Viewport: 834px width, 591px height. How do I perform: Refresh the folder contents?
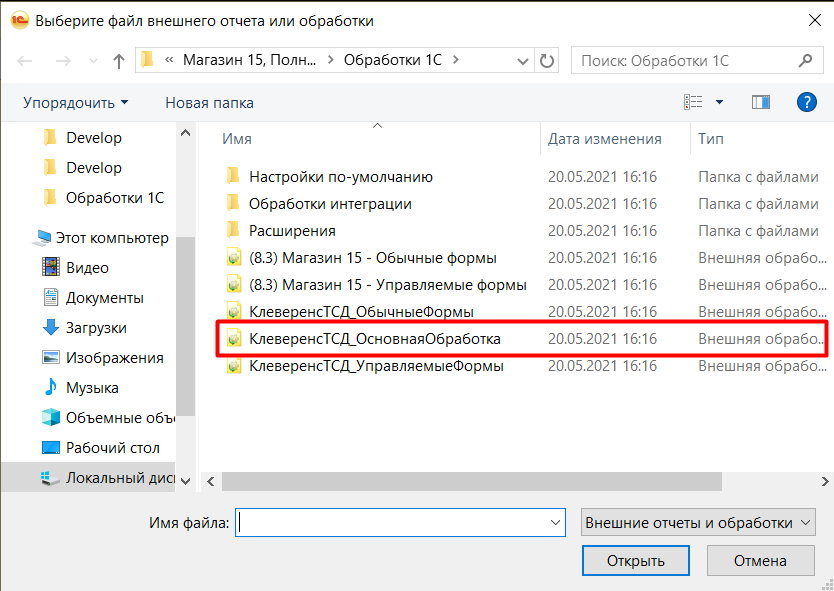547,61
